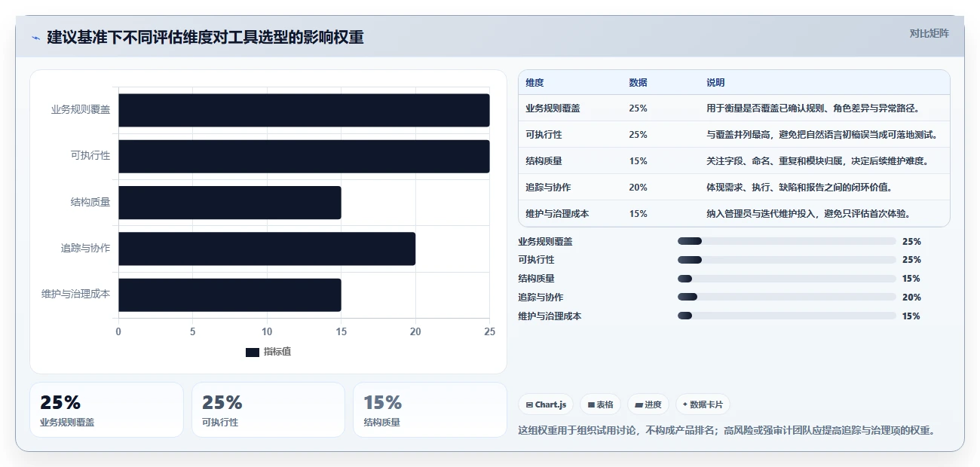Click the 表格 tag chip
980x467 pixels.
(600, 404)
